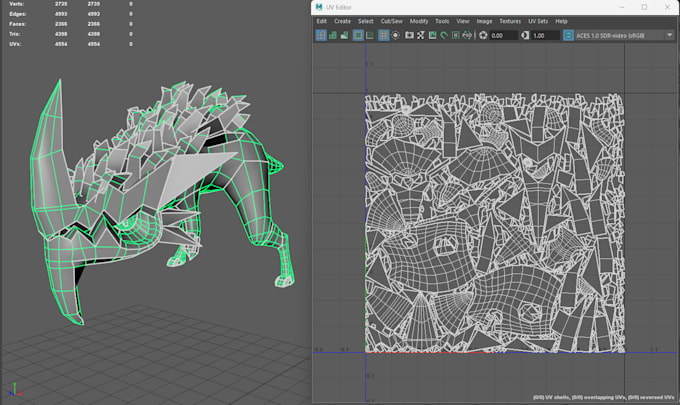Open the Modify menu
Screen dimensions: 680x405
coord(419,21)
